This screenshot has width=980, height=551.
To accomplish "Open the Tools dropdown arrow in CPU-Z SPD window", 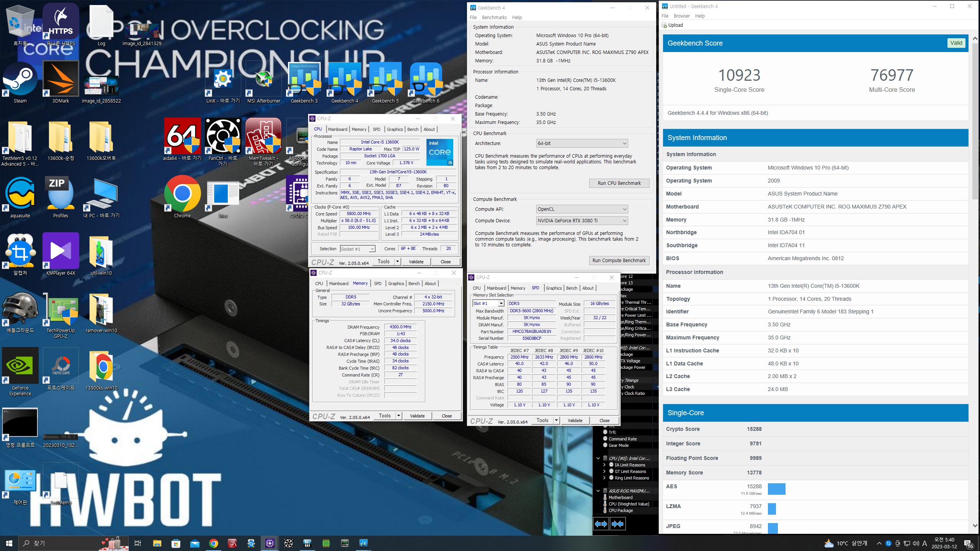I will click(x=557, y=421).
